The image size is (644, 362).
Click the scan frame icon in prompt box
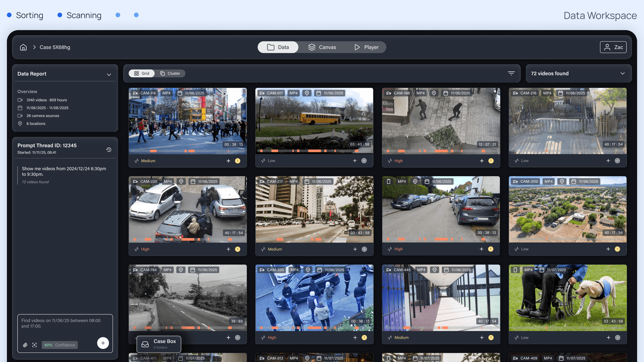point(34,345)
